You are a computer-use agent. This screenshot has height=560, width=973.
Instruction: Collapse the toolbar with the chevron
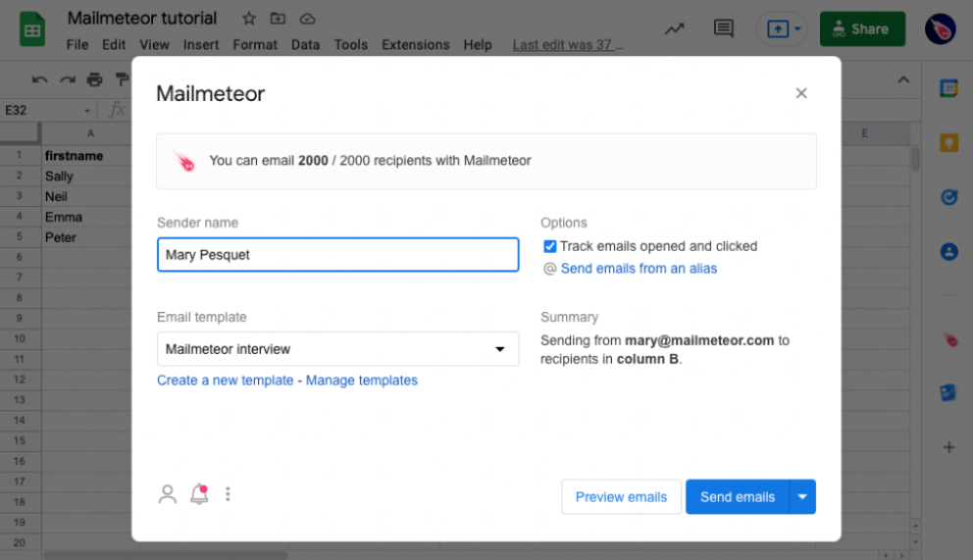(x=903, y=79)
